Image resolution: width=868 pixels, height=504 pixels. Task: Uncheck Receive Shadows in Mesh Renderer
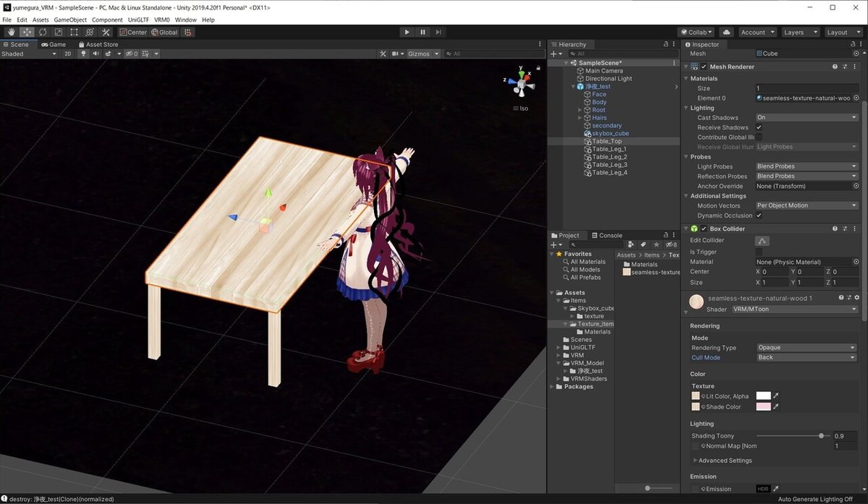[x=758, y=127]
